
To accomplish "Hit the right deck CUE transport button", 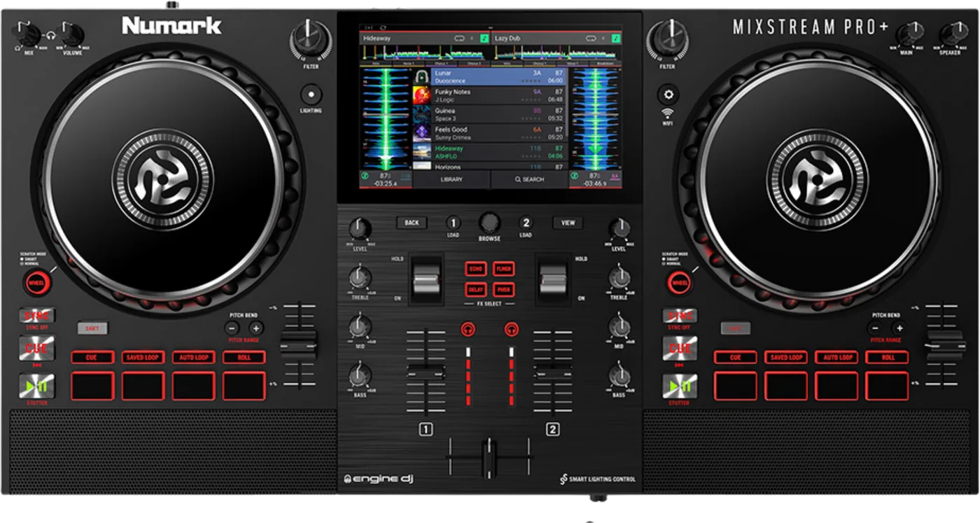I will pos(680,349).
